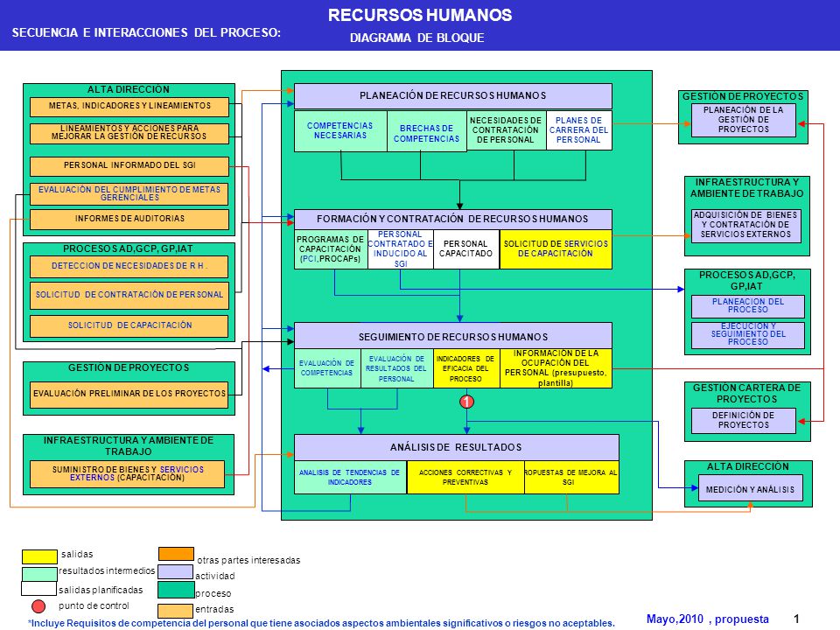Select 'PLANES DE CARRERA DEL PERSONAL' box
This screenshot has width=840, height=630.
tap(579, 130)
